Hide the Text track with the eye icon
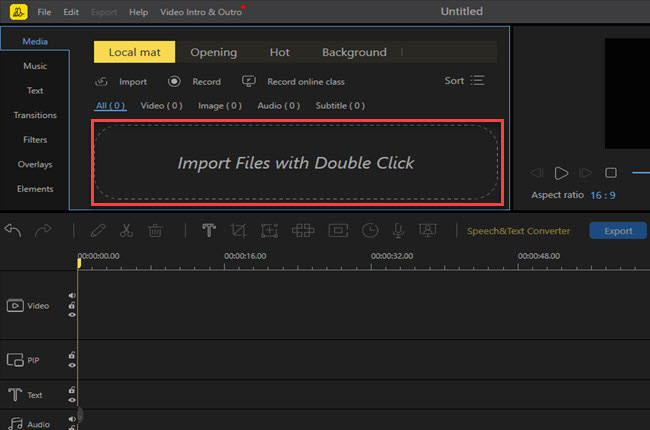The width and height of the screenshot is (650, 430). (72, 401)
